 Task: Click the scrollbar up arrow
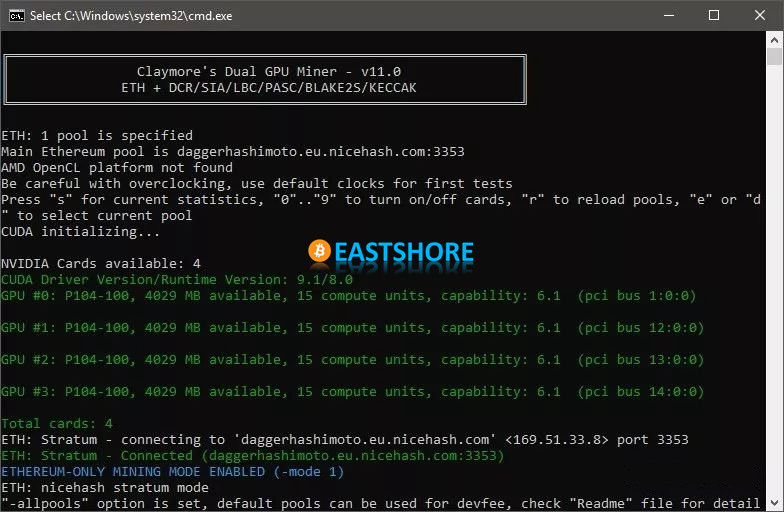[774, 40]
